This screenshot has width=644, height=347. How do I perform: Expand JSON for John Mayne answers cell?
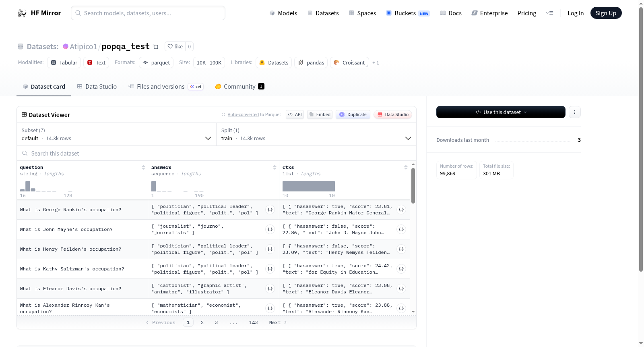point(270,229)
